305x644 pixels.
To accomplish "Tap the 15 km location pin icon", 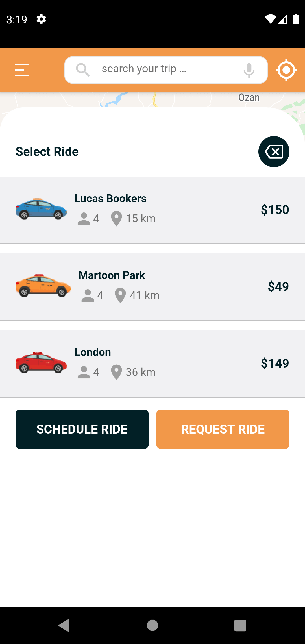I will pyautogui.click(x=116, y=219).
